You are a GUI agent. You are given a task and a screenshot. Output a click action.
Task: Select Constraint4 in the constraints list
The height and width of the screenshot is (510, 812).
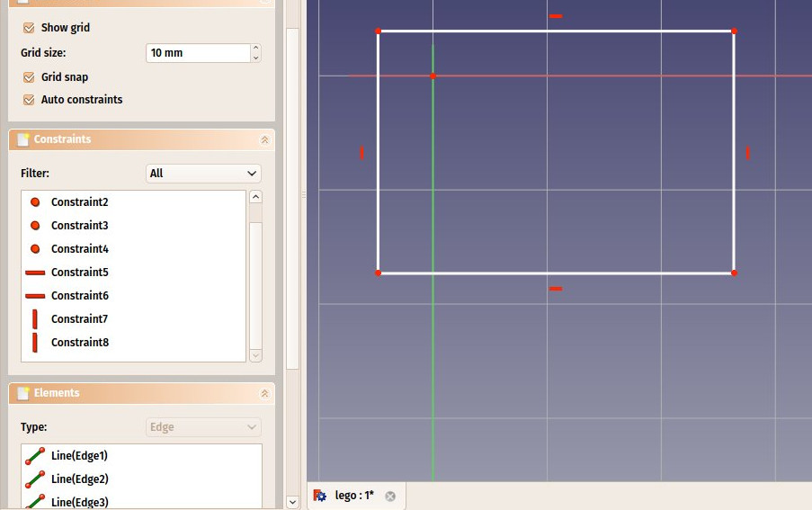click(x=133, y=248)
